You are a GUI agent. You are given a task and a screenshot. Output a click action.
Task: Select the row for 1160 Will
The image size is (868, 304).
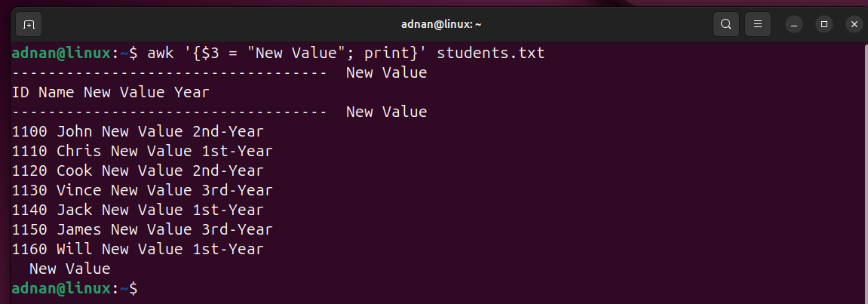[x=138, y=249]
